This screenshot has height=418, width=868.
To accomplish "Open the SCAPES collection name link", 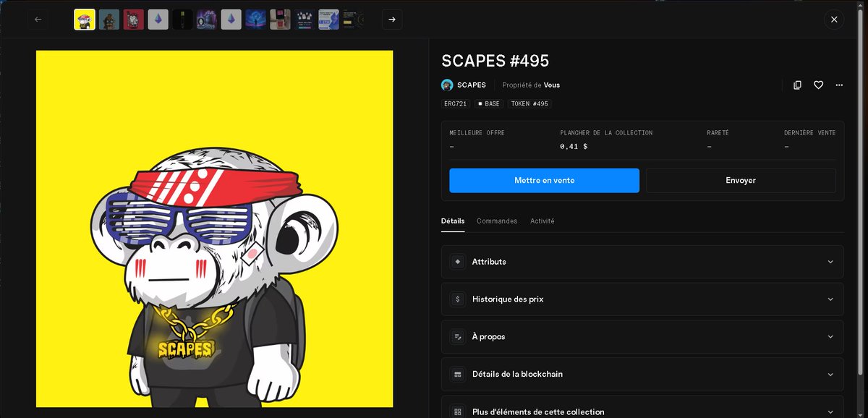I will pos(472,85).
